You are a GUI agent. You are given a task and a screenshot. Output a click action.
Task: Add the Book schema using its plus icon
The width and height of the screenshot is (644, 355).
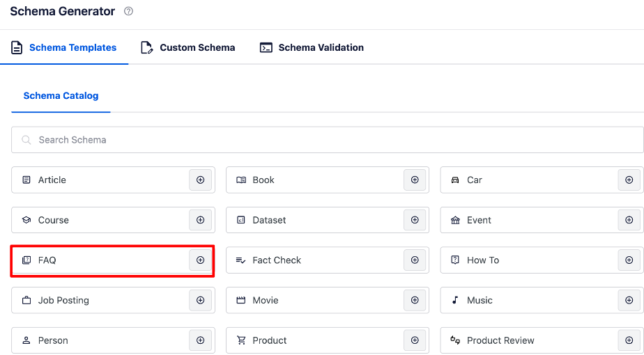point(415,180)
